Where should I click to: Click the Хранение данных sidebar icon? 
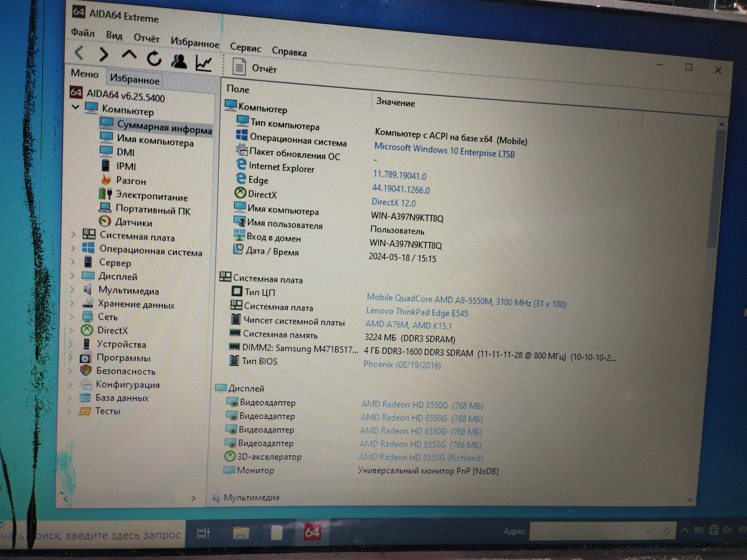tap(88, 303)
